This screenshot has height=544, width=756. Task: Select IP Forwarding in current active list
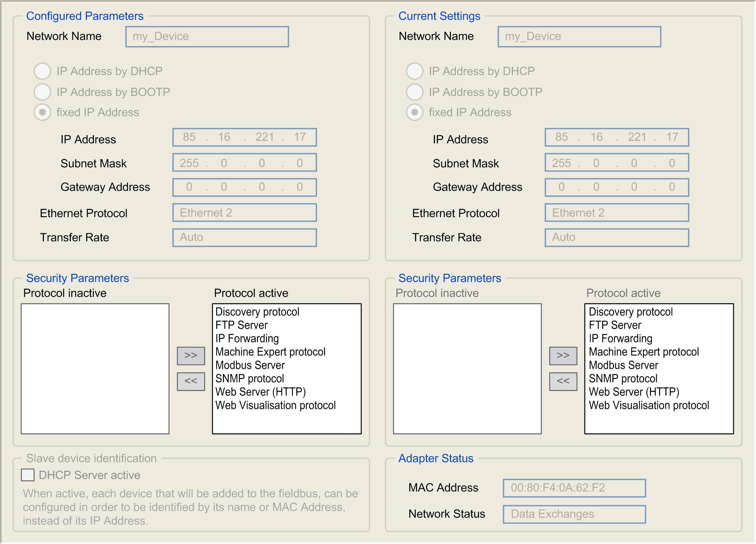point(620,339)
